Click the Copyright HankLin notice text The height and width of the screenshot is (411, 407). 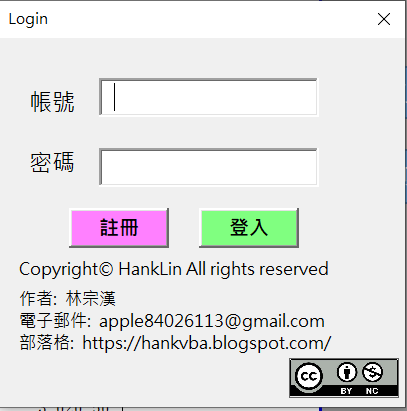(x=174, y=270)
